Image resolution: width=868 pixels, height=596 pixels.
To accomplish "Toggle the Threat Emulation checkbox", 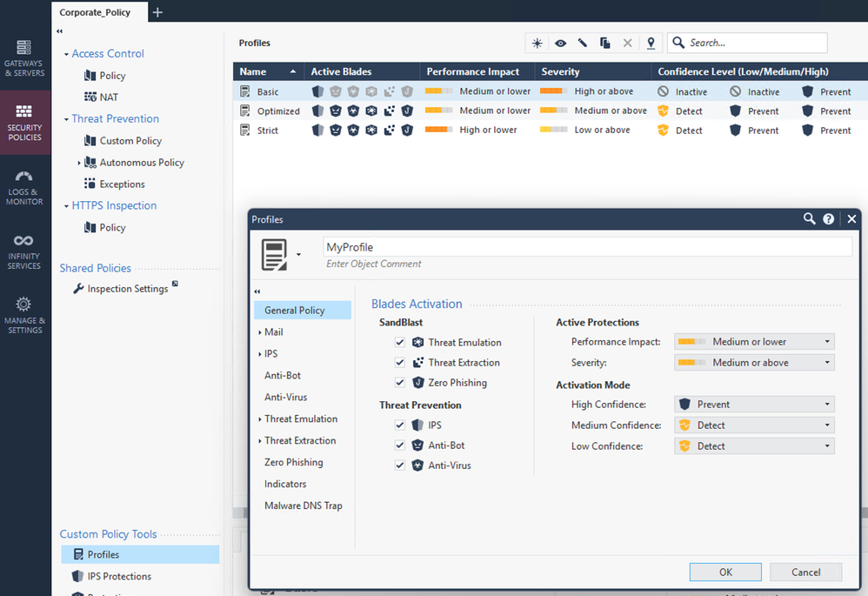I will (x=400, y=342).
